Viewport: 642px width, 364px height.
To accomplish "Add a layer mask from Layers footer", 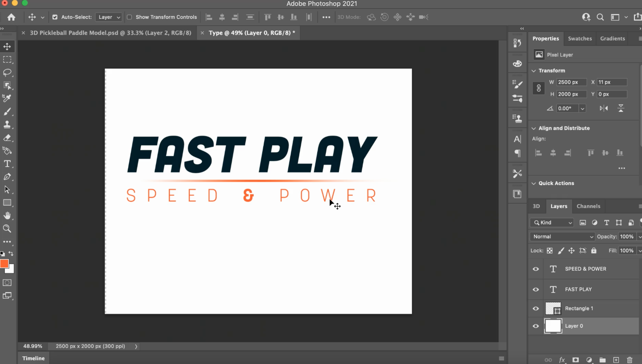I will [575, 360].
